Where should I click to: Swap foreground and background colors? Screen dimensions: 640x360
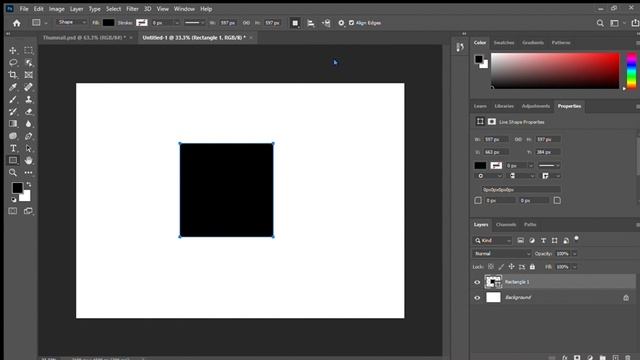tap(29, 185)
